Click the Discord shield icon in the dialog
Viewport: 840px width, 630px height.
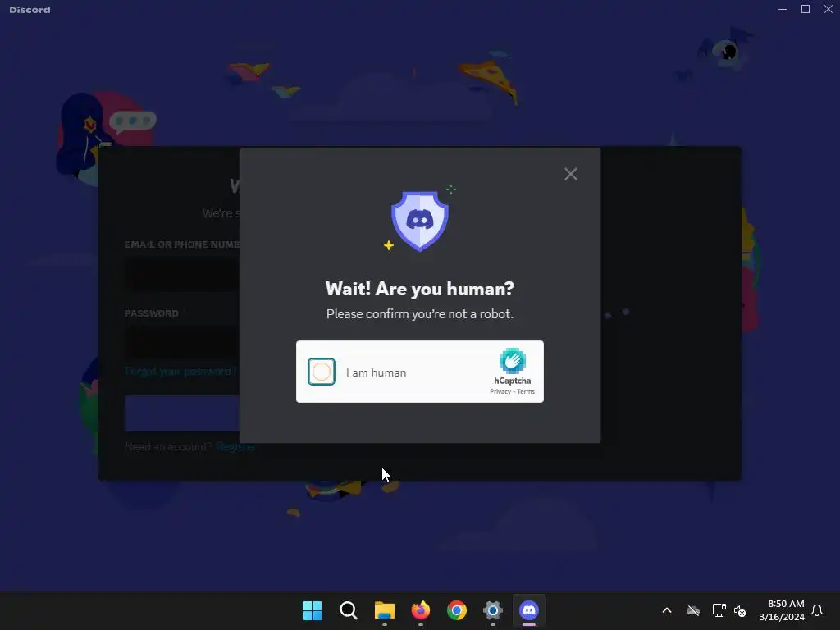pyautogui.click(x=419, y=221)
